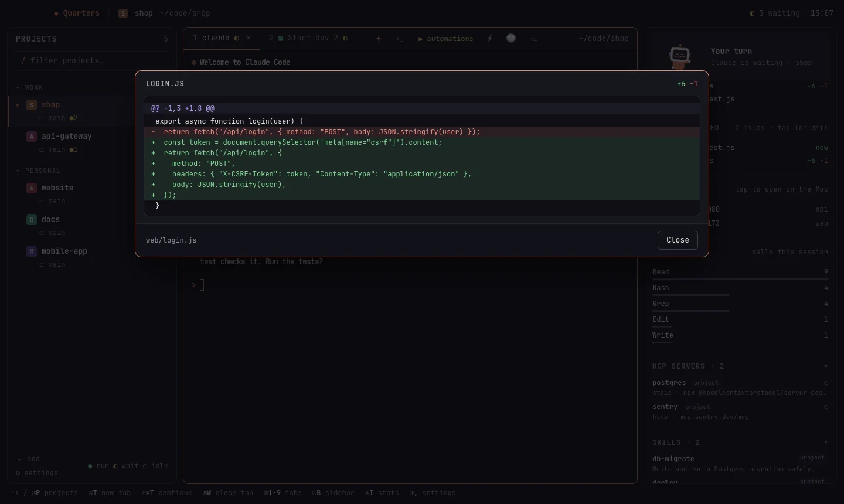Open settings in the sidebar

tap(37, 473)
